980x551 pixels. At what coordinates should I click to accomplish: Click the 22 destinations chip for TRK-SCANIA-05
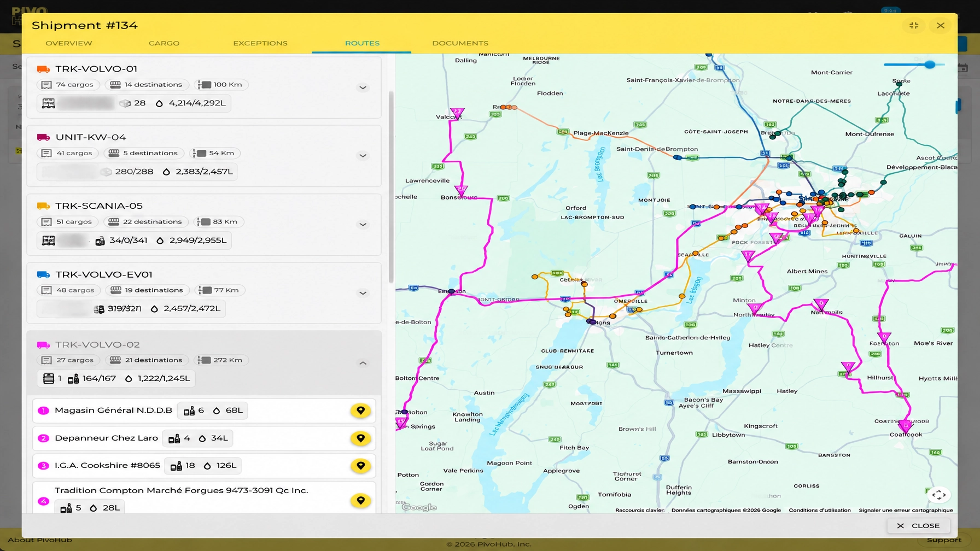pos(146,222)
